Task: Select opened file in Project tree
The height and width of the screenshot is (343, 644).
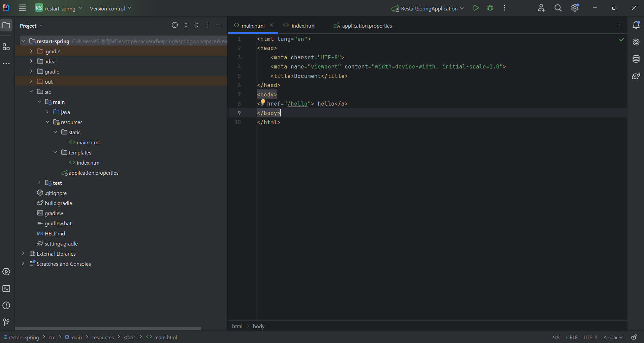Action: 175,25
